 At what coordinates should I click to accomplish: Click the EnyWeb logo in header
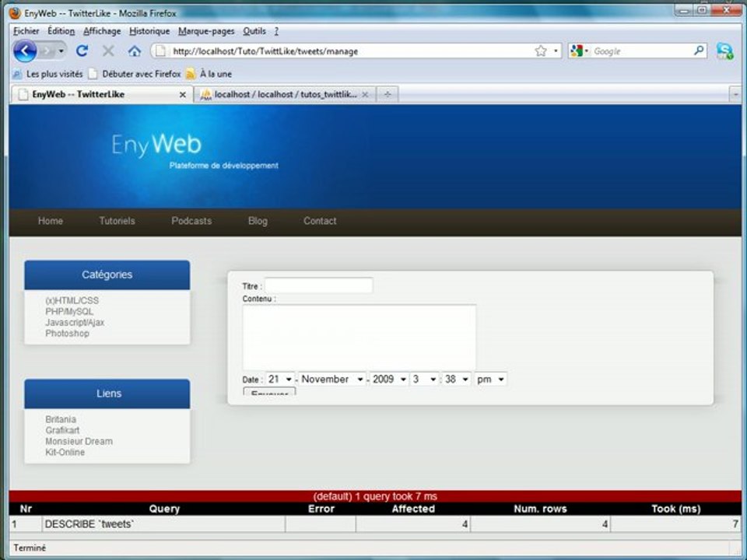(x=156, y=145)
